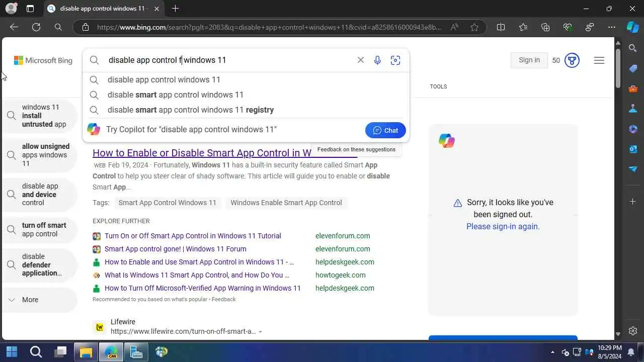The height and width of the screenshot is (362, 644).
Task: View site information lock icon
Action: click(86, 27)
